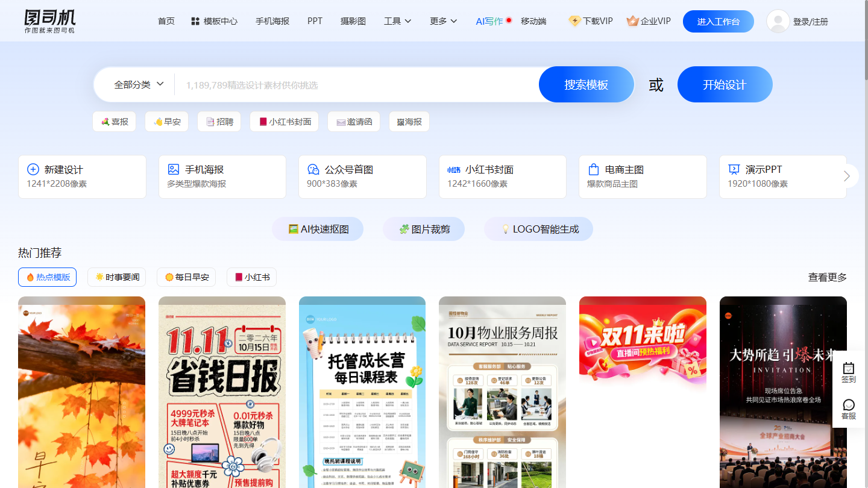Open the 登录/注册 link

811,22
